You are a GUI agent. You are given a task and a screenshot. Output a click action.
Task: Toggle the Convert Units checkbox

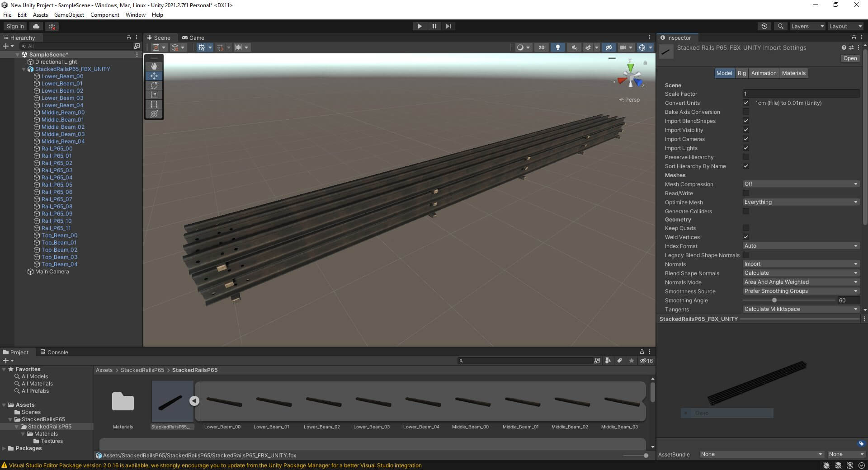pyautogui.click(x=746, y=103)
